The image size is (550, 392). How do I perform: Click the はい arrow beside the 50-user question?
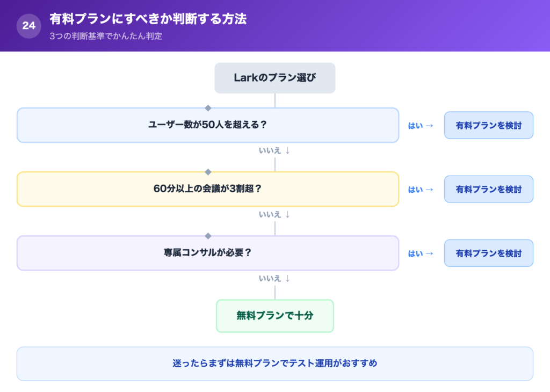[x=419, y=125]
